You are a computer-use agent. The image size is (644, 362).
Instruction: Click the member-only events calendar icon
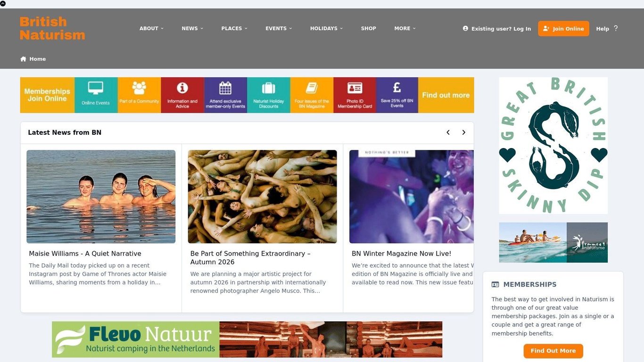(225, 89)
